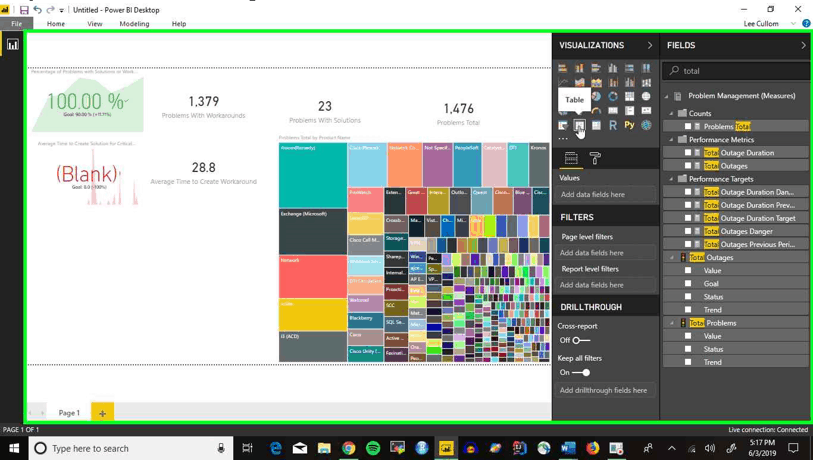Save the report using the Save icon
Screen dimensions: 814x462
24,10
